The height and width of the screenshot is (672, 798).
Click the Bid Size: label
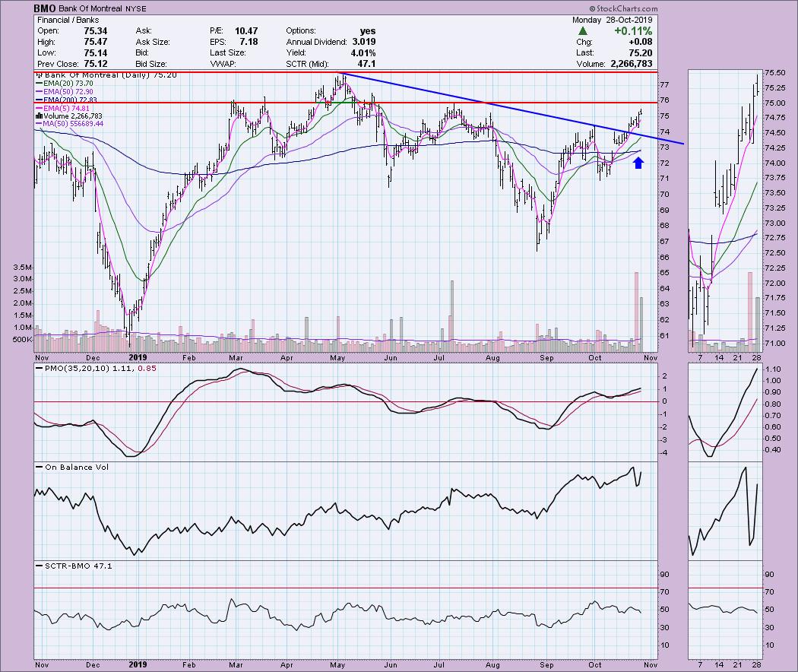coord(151,64)
